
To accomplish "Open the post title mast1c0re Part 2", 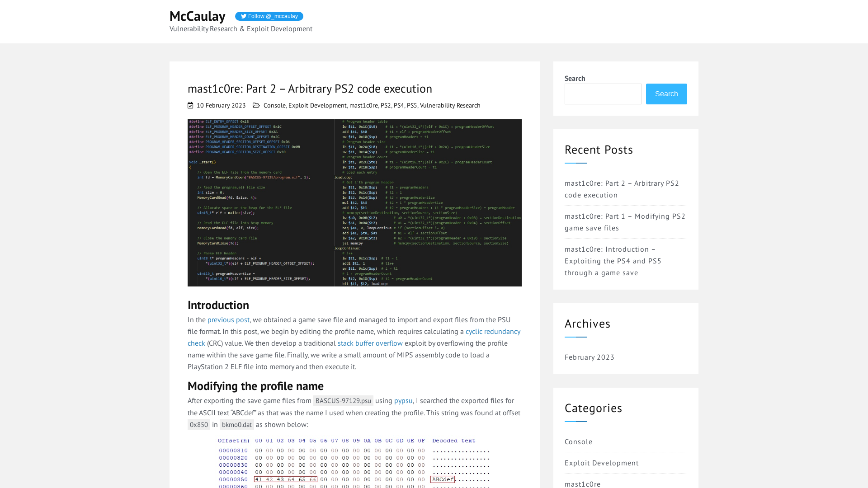I will pos(310,89).
